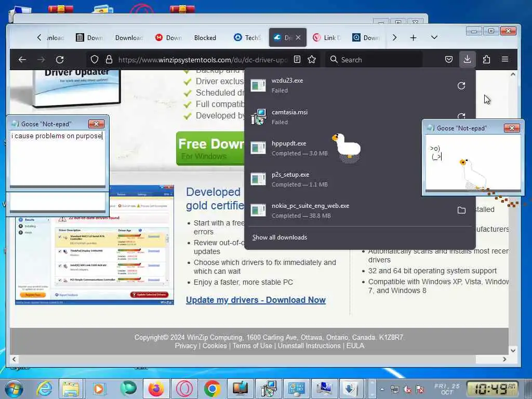Open the Cookies footer link
The height and width of the screenshot is (399, 532).
click(215, 345)
